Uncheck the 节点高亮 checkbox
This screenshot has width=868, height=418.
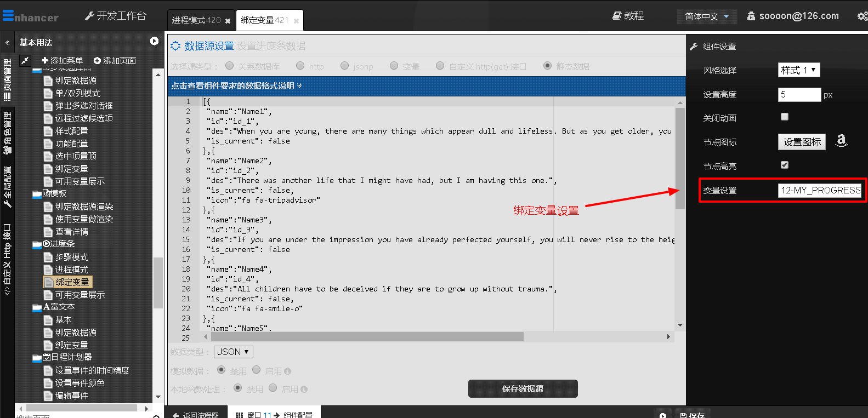pyautogui.click(x=785, y=165)
